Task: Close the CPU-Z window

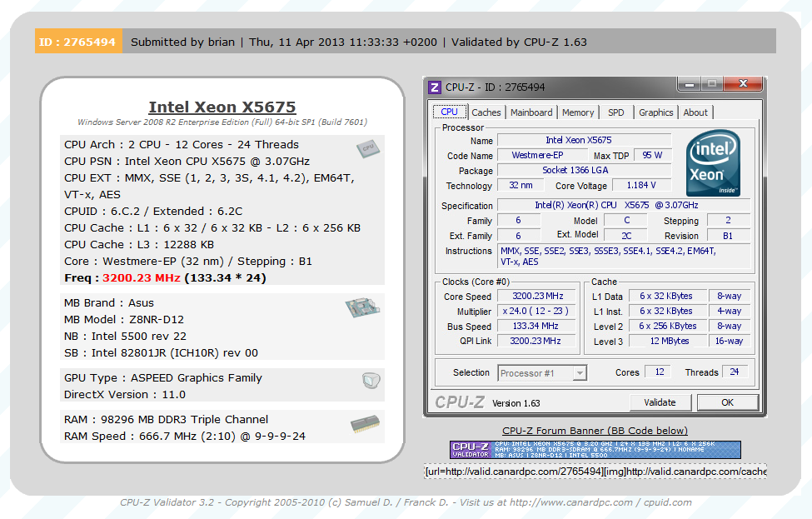Action: coord(743,83)
